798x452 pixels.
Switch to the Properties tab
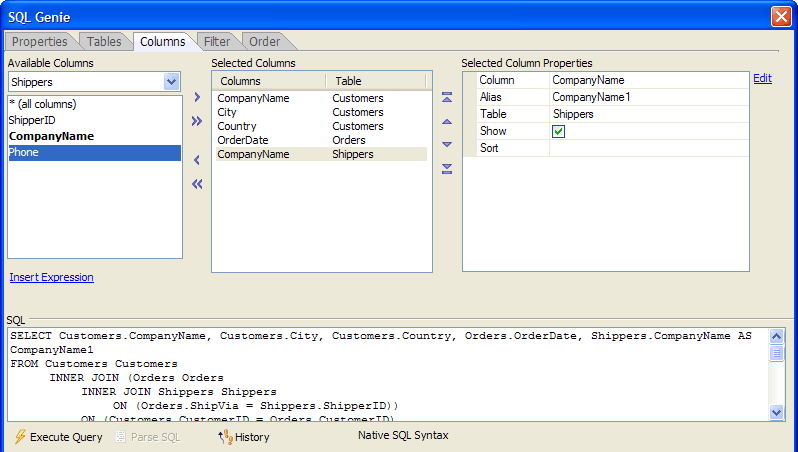pyautogui.click(x=40, y=42)
